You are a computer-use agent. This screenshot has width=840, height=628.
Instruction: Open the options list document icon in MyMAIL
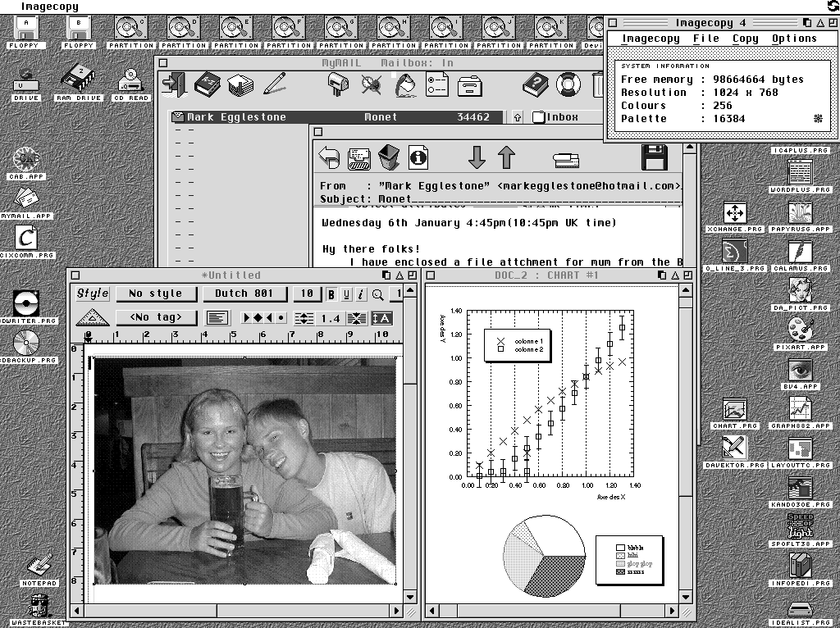click(x=437, y=85)
